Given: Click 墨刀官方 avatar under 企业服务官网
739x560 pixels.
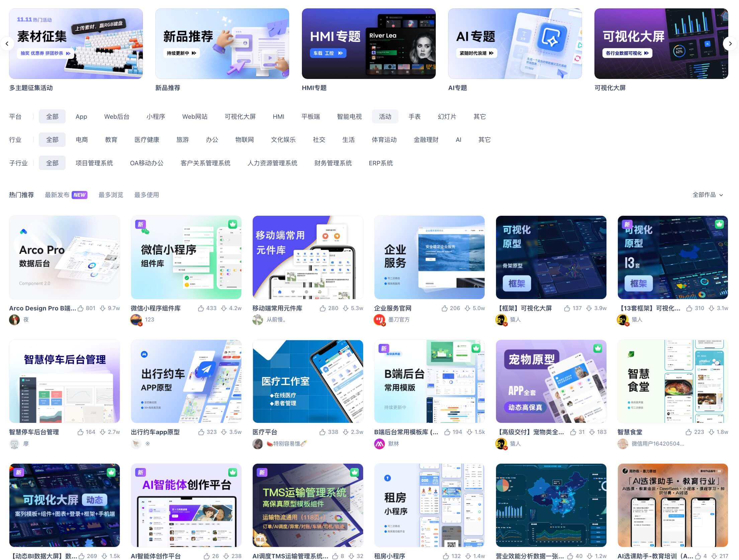Looking at the screenshot, I should click(379, 320).
